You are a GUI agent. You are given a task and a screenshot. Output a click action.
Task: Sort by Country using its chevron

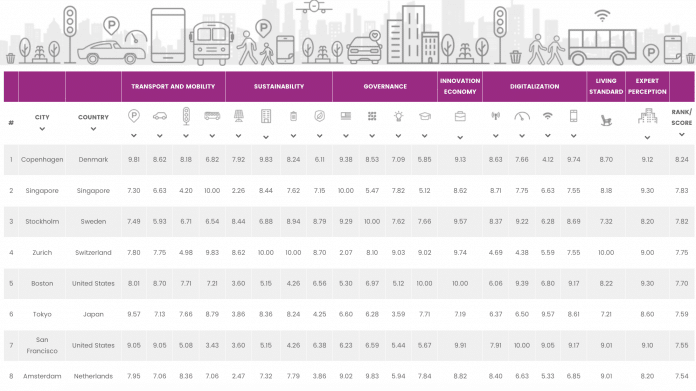click(x=93, y=129)
